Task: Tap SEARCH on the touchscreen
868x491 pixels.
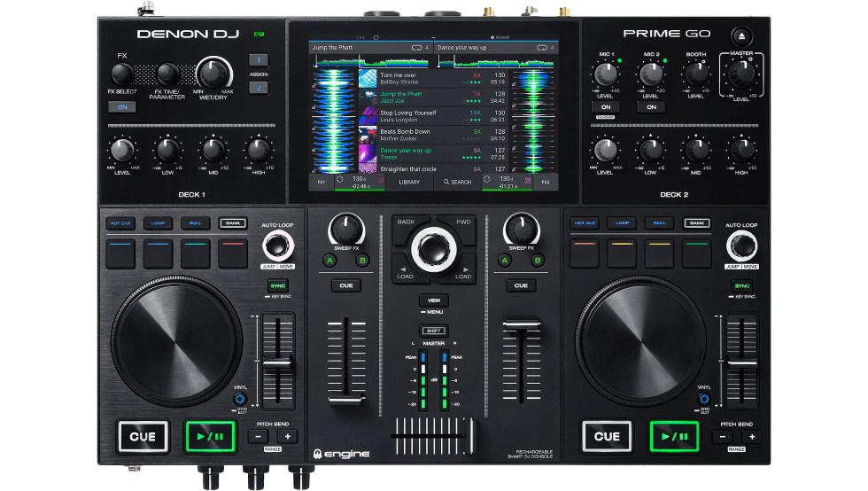Action: point(458,182)
